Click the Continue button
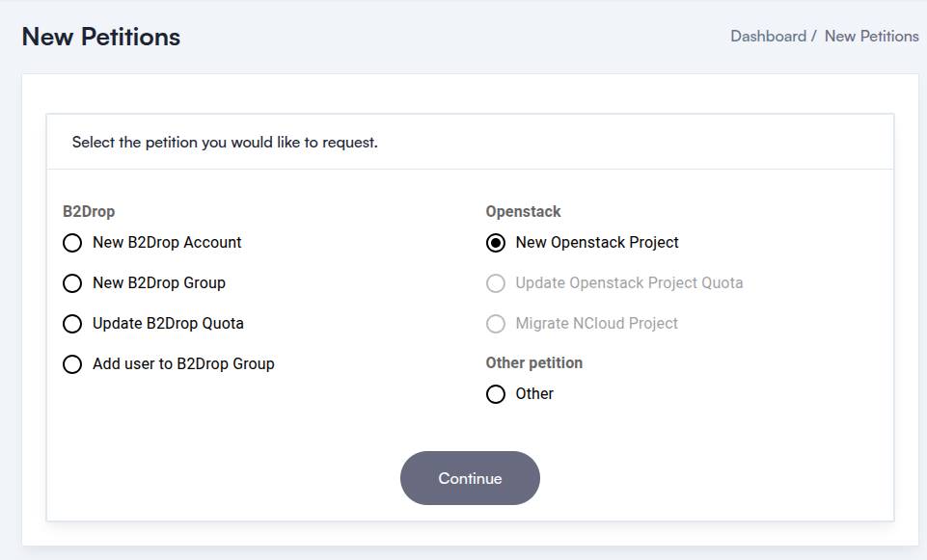The height and width of the screenshot is (560, 927). click(470, 478)
